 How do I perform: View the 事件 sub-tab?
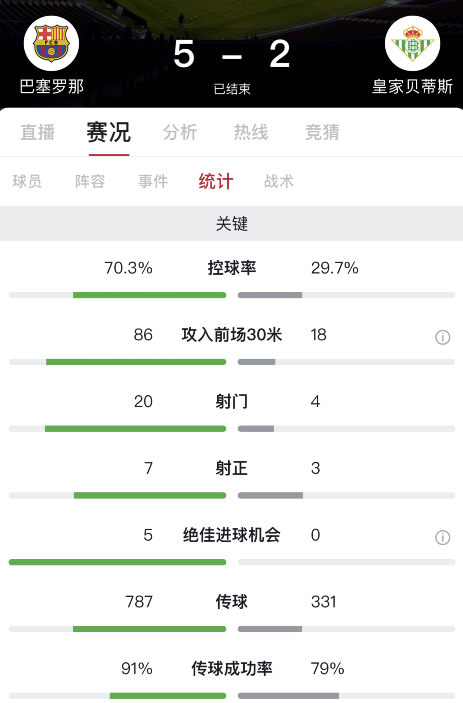click(x=153, y=182)
